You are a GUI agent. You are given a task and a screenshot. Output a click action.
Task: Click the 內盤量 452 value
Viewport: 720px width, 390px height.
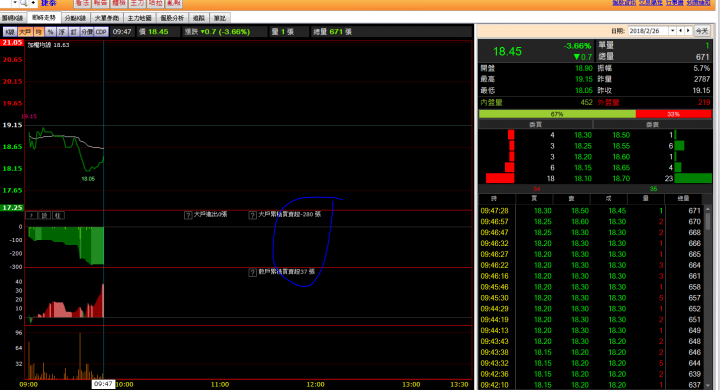586,102
